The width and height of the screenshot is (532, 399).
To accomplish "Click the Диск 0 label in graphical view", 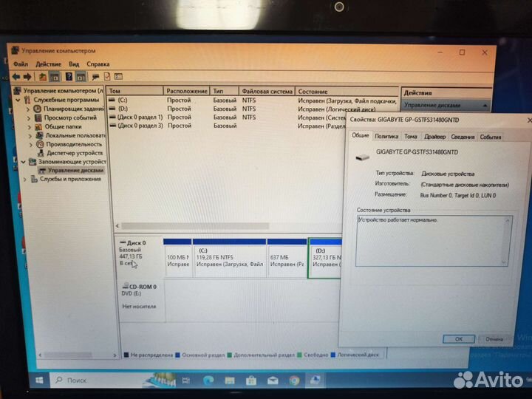I will [x=136, y=243].
